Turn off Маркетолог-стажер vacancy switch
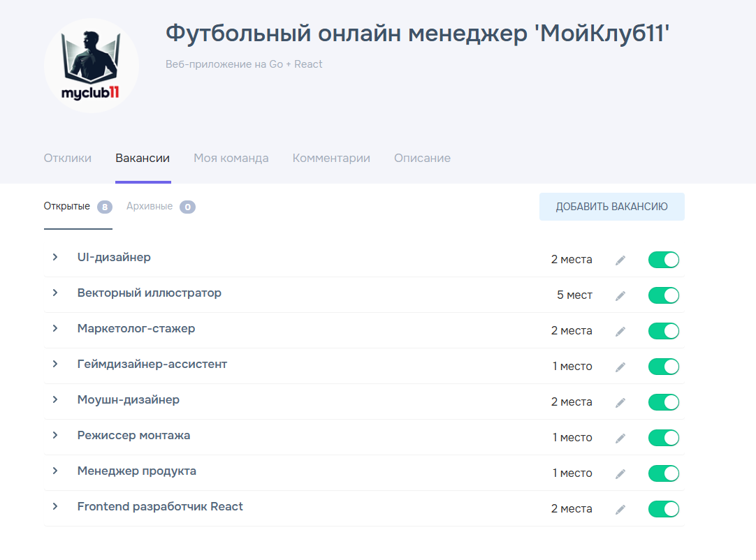The width and height of the screenshot is (756, 560). point(663,331)
